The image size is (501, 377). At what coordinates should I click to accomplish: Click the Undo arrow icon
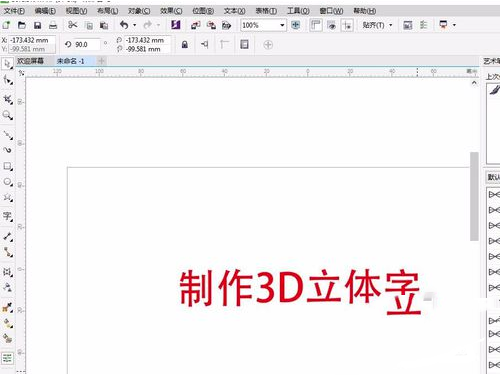click(x=124, y=25)
